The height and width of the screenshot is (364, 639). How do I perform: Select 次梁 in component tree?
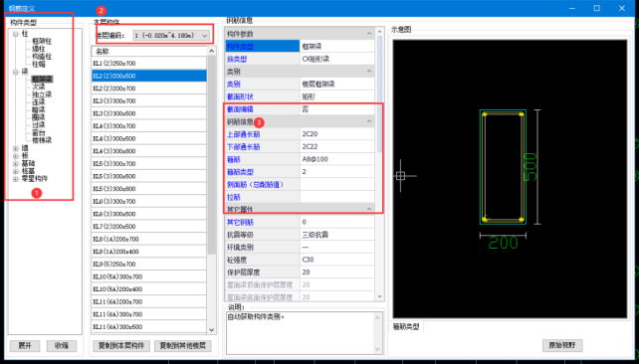[x=38, y=88]
